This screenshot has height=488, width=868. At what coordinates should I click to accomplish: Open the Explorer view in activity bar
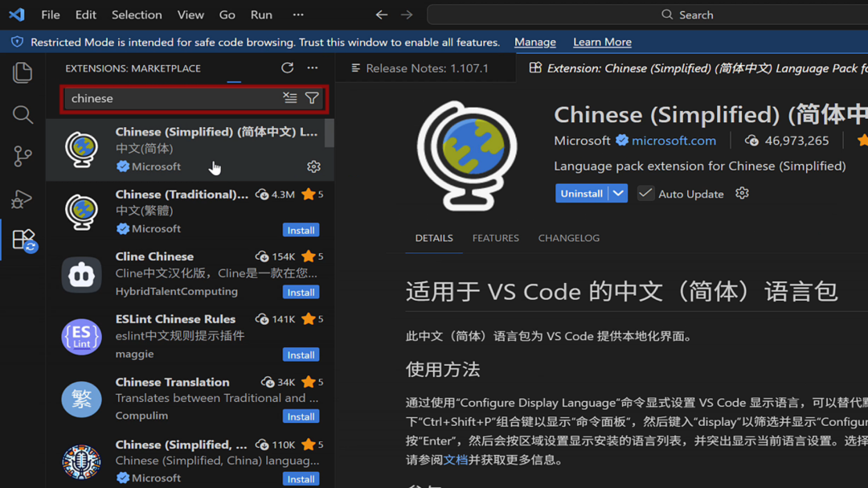coord(23,72)
